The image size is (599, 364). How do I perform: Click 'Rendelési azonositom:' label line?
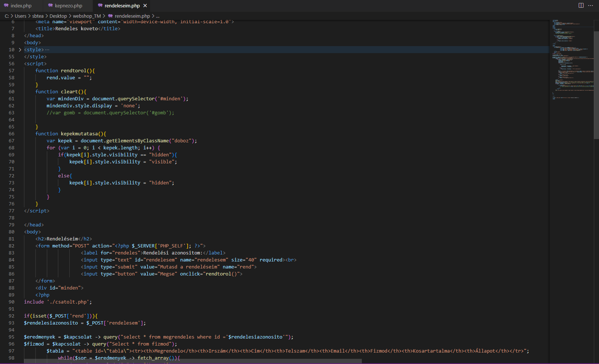[153, 253]
